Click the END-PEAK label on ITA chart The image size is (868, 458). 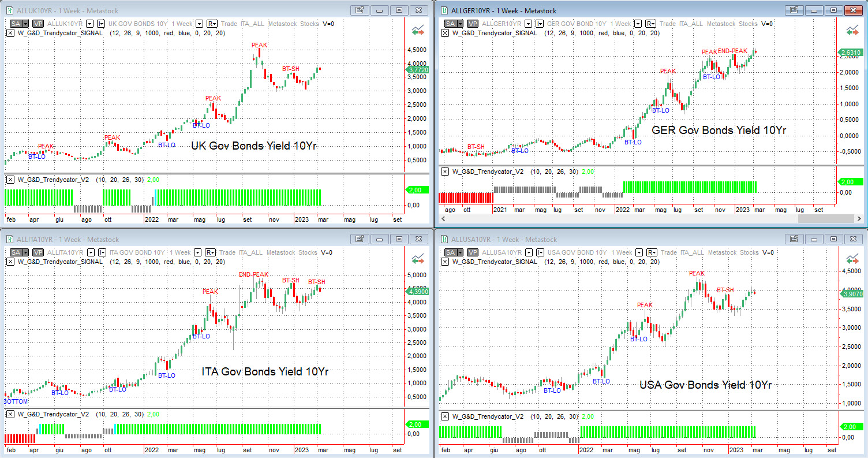(x=253, y=274)
